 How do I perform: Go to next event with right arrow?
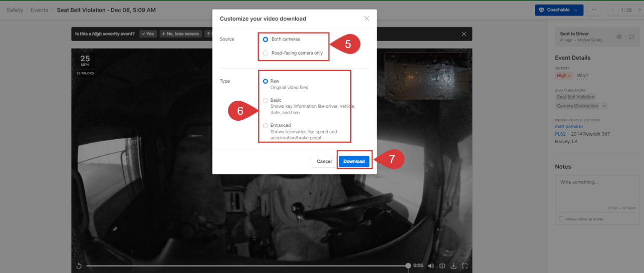[x=639, y=10]
